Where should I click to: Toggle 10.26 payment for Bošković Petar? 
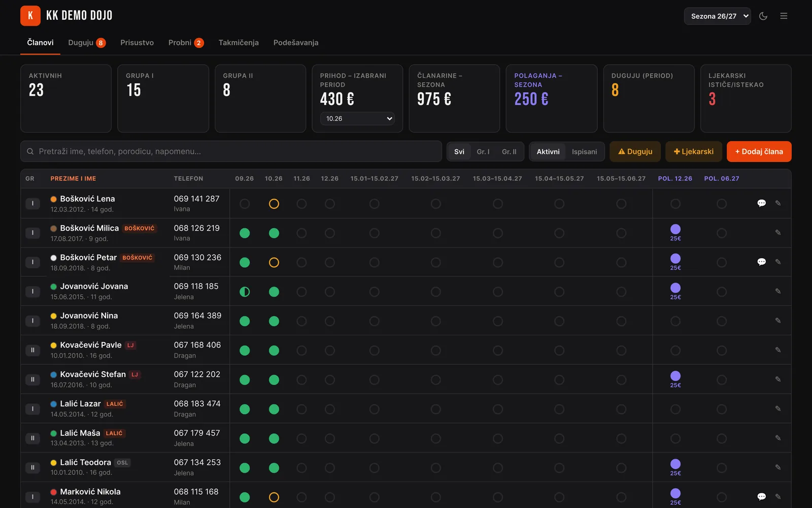coord(274,263)
